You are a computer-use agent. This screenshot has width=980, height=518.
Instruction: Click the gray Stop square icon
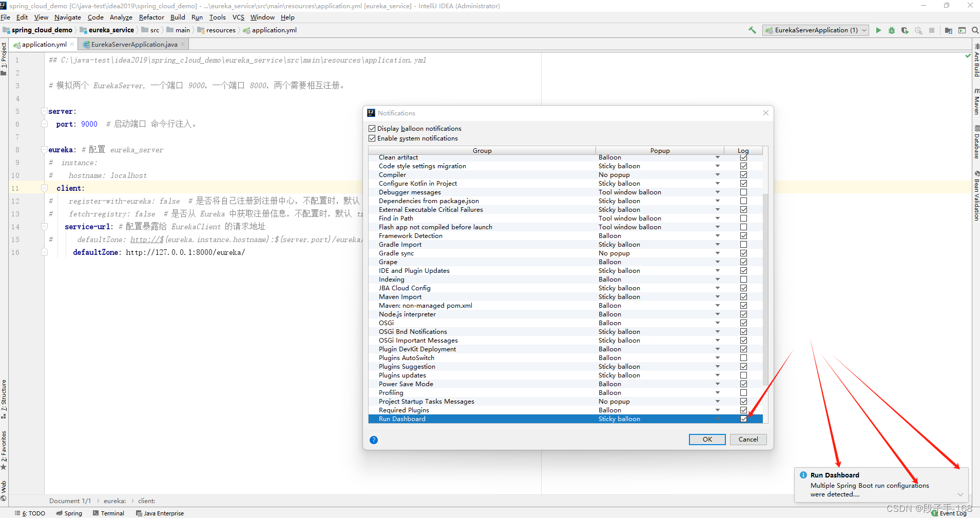932,30
